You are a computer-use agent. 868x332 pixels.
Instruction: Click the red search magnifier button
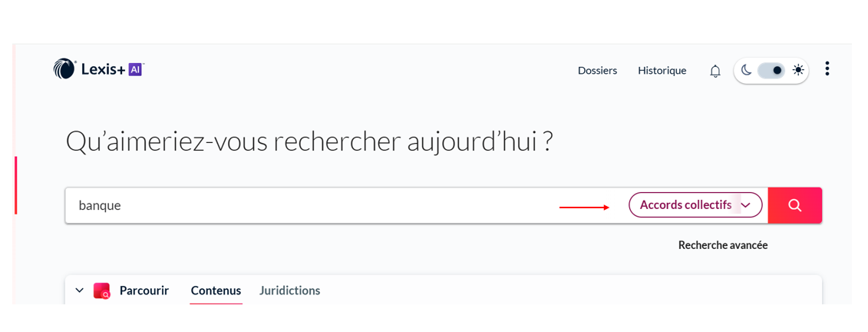[x=794, y=205]
